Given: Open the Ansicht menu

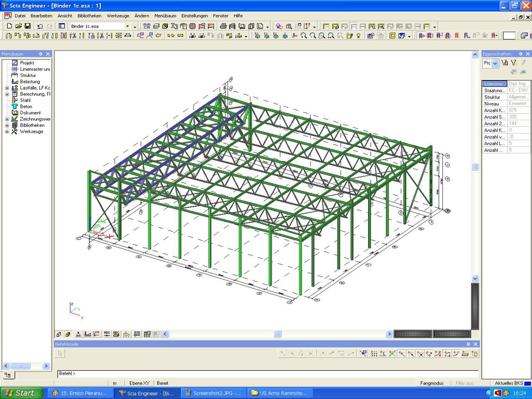Looking at the screenshot, I should [65, 16].
